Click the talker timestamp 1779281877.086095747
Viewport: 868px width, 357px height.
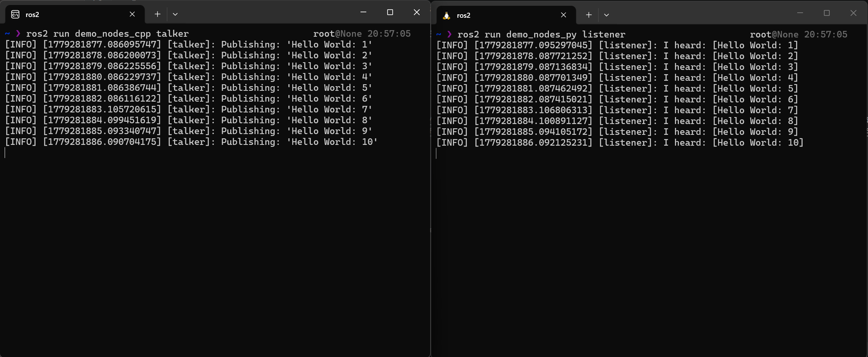pos(102,45)
